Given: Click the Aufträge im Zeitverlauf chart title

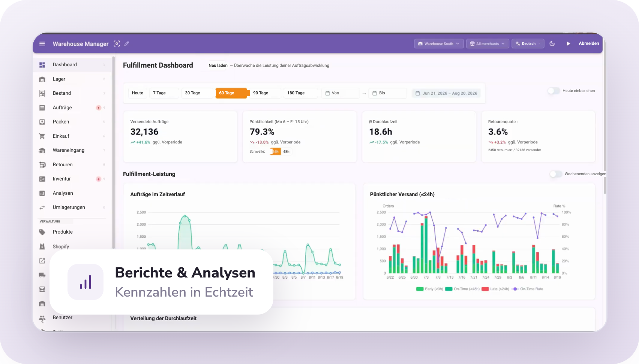Looking at the screenshot, I should 157,194.
